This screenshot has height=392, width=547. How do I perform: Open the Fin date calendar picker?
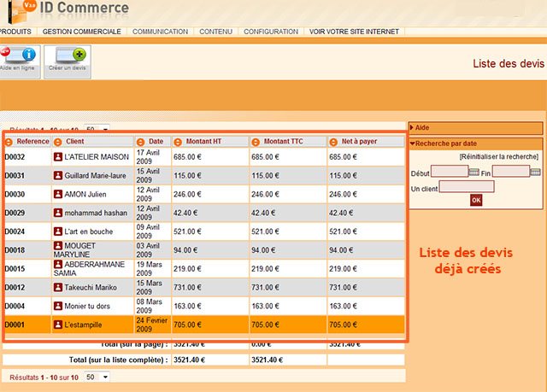536,172
